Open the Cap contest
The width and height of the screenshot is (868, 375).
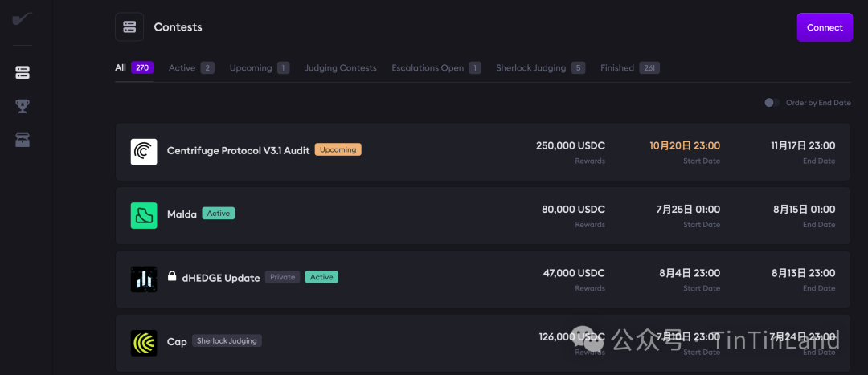click(483, 343)
